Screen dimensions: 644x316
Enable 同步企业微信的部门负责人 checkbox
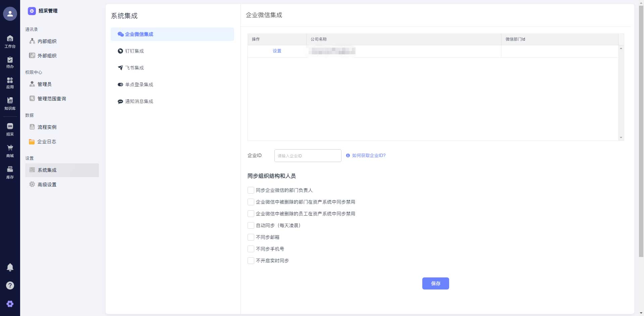coord(251,190)
